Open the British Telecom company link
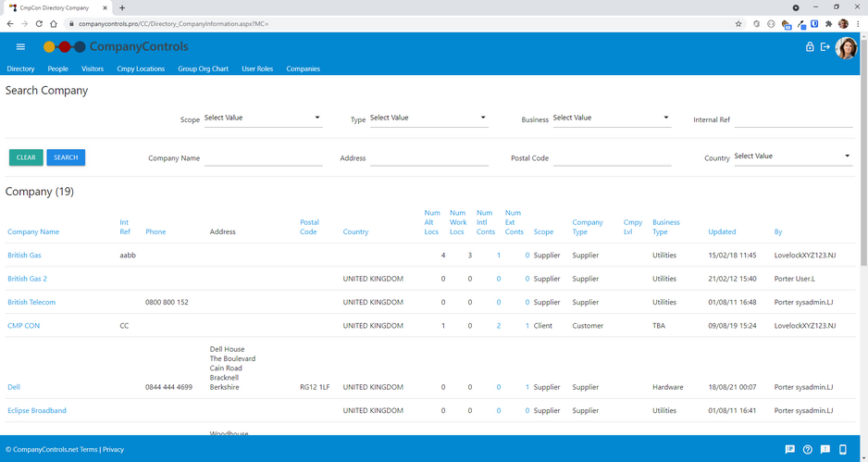868x462 pixels. (x=31, y=302)
